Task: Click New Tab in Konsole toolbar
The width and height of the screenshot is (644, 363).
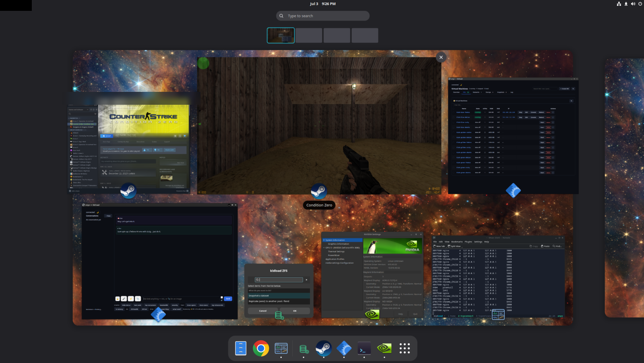Action: point(439,246)
